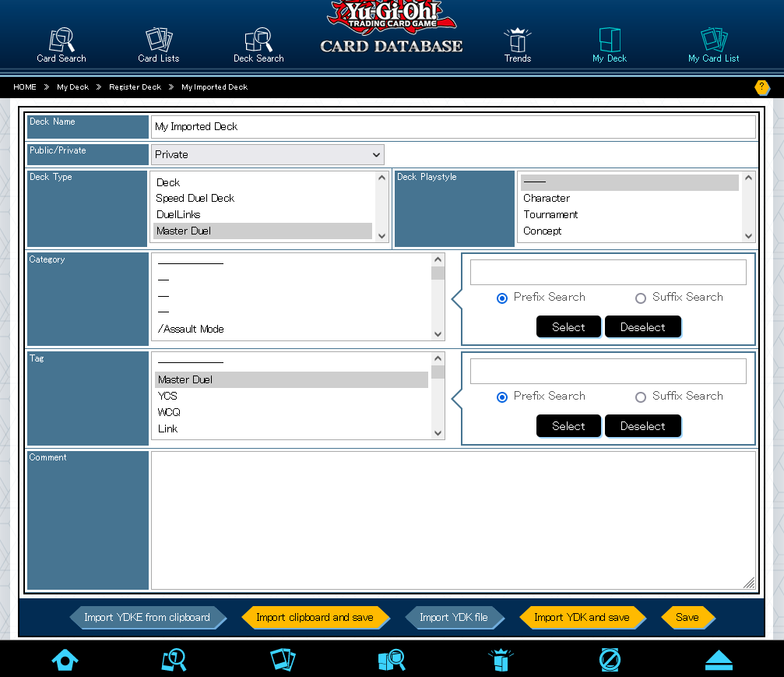Viewport: 784px width, 677px height.
Task: Pick Tournament playstyle
Action: [629, 215]
